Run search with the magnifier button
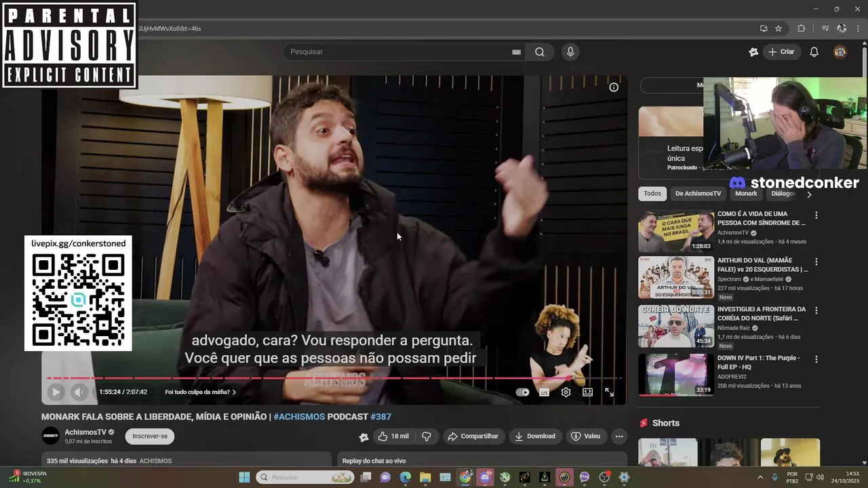The height and width of the screenshot is (488, 868). (x=540, y=52)
